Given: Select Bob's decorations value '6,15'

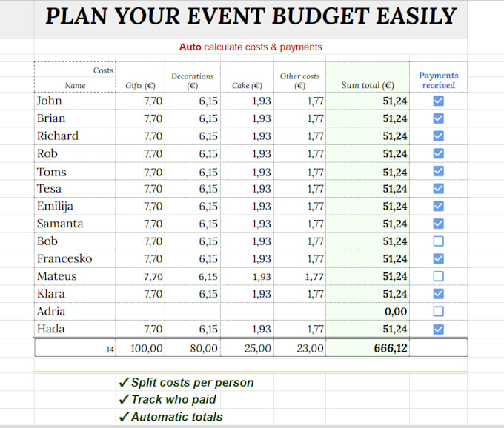Looking at the screenshot, I should coord(193,241).
